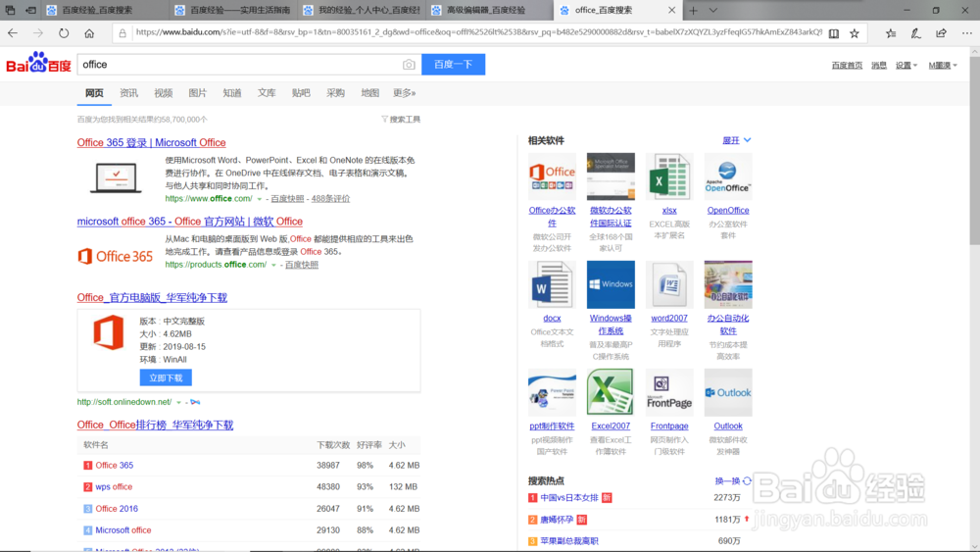Click the OpenOffice icon
980x552 pixels.
point(728,176)
